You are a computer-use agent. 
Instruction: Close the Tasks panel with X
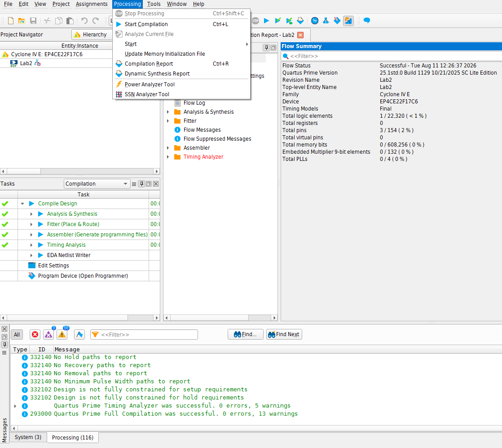pos(156,184)
